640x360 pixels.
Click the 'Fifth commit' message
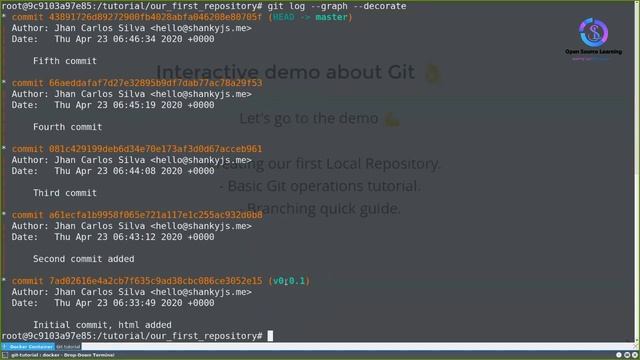click(x=65, y=61)
